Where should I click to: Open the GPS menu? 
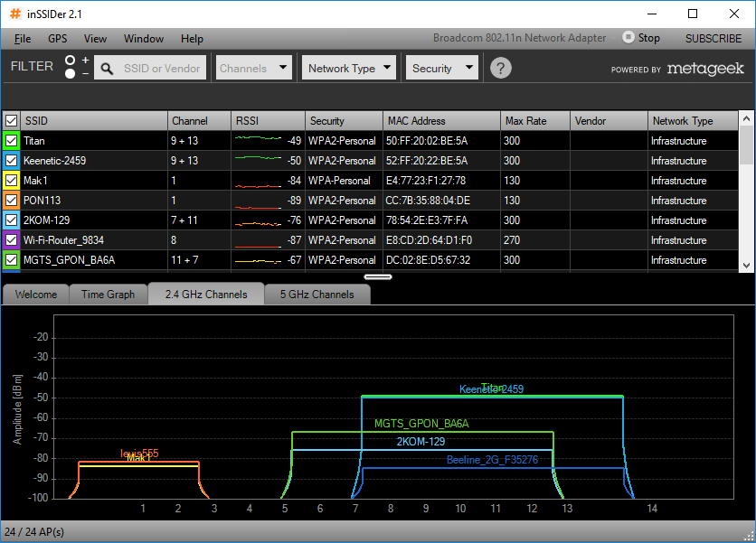[58, 39]
